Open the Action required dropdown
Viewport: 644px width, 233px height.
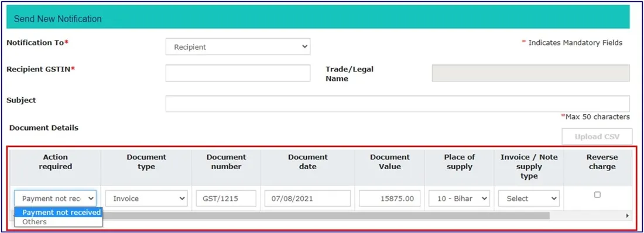tap(56, 198)
